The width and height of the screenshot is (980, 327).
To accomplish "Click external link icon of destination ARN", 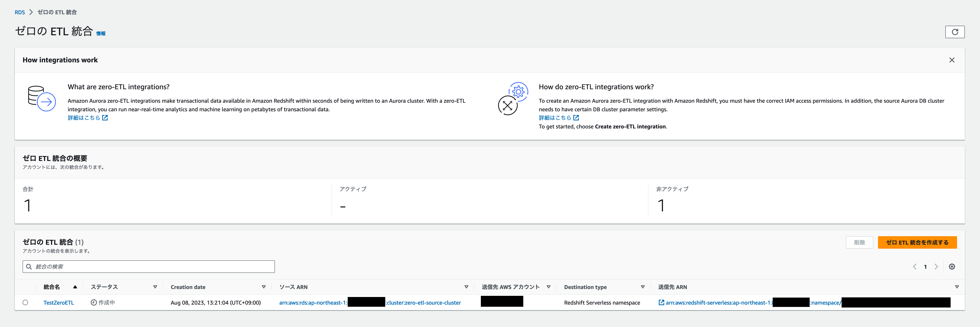I will point(661,303).
